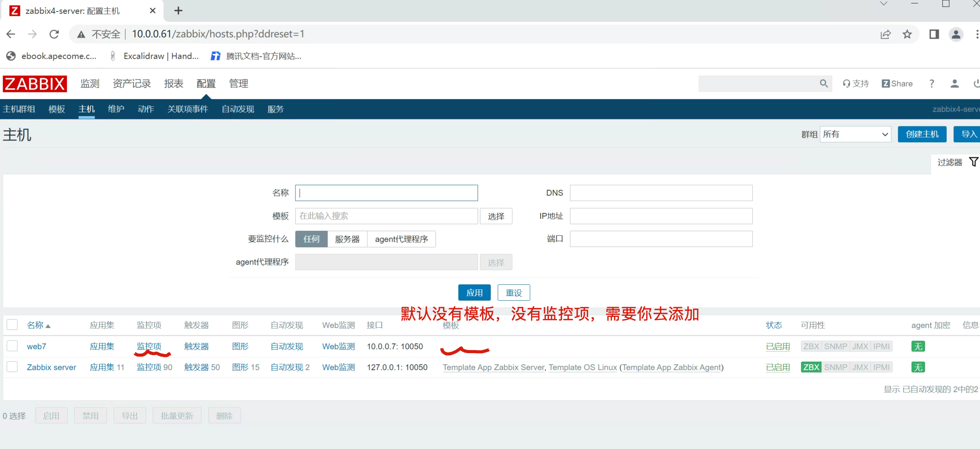
Task: Open the 监测 top menu
Action: (x=90, y=83)
